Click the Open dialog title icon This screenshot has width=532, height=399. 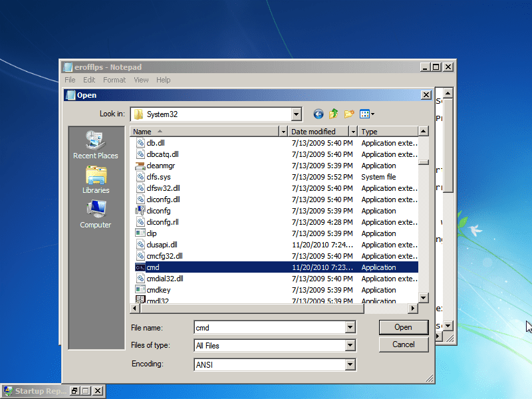(70, 95)
